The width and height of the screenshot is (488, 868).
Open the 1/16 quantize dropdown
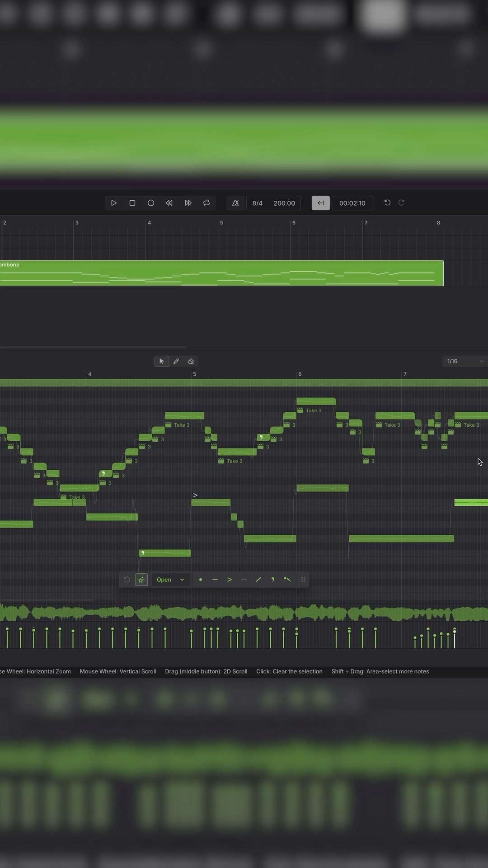click(x=465, y=361)
